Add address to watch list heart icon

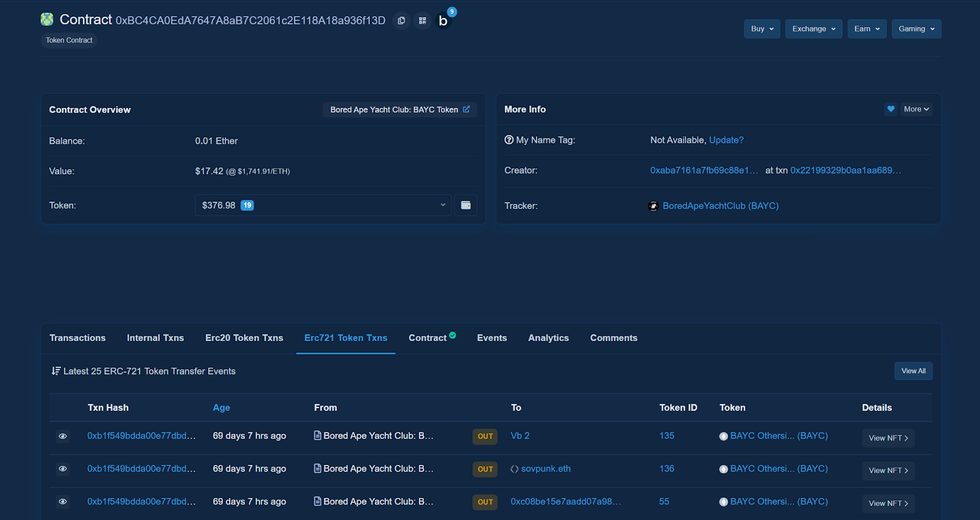[x=891, y=109]
